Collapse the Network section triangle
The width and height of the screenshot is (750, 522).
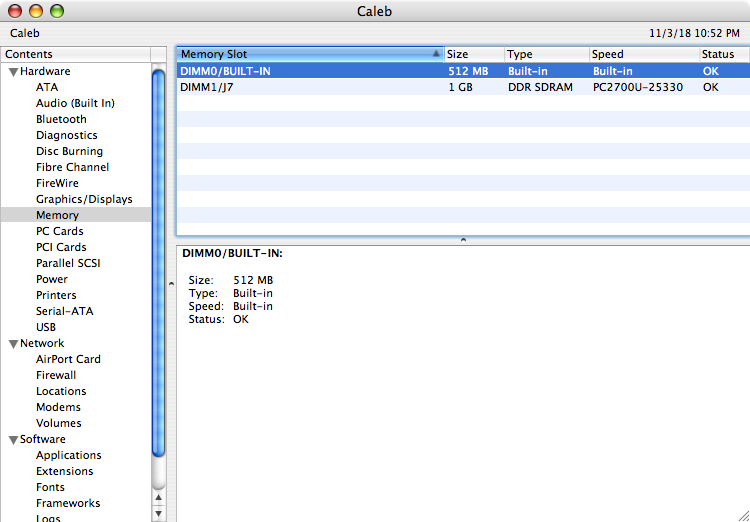pos(14,344)
